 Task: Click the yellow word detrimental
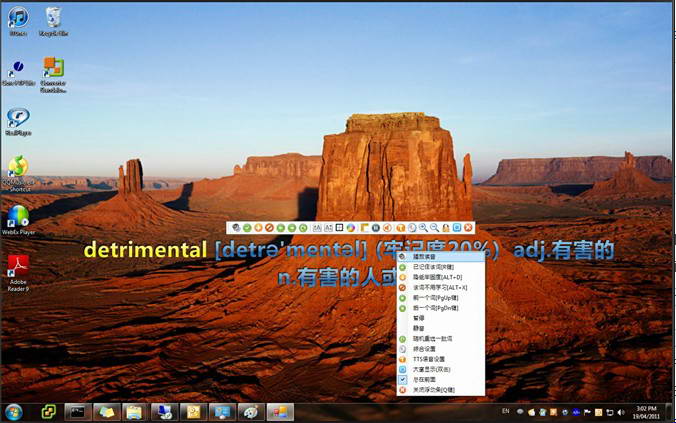click(146, 250)
